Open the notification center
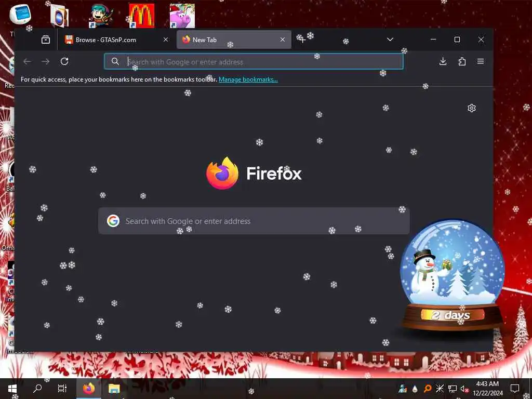The width and height of the screenshot is (532, 399). [515, 389]
